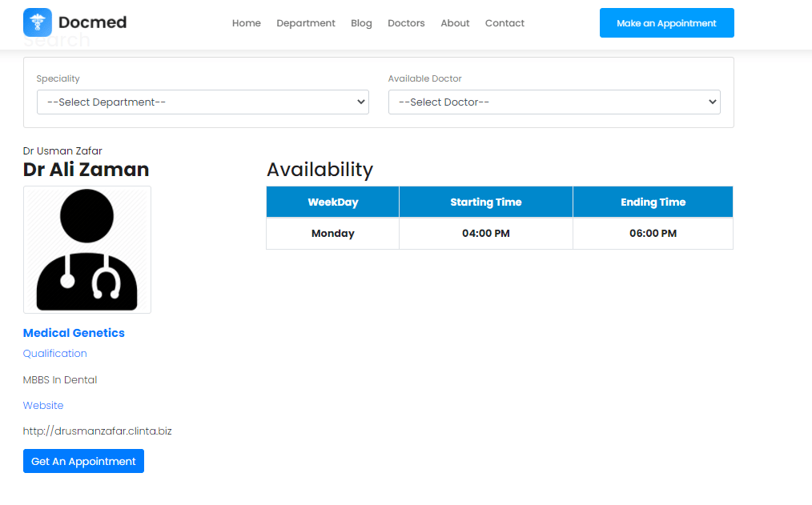
Task: Open the Contact page
Action: coord(505,23)
